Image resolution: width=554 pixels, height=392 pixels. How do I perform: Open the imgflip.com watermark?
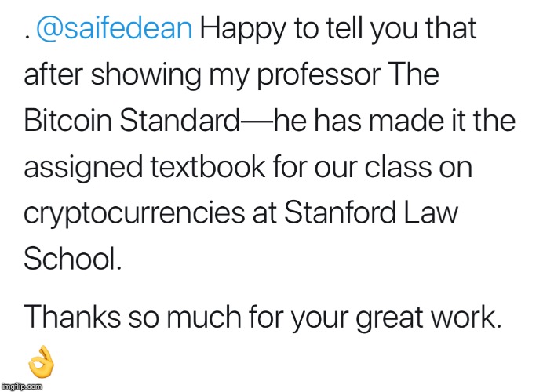click(22, 387)
